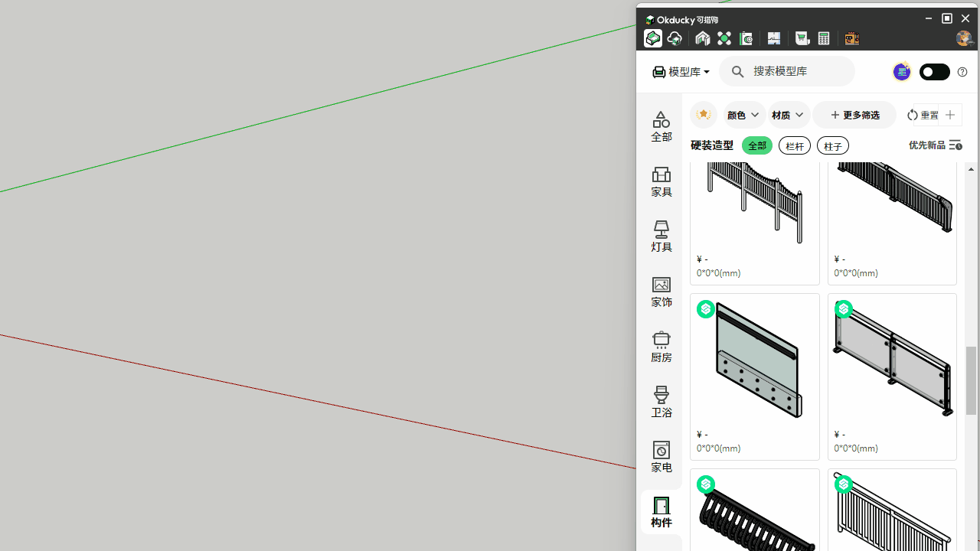The width and height of the screenshot is (980, 551).
Task: Select the green 全部 filter tab
Action: coord(757,145)
